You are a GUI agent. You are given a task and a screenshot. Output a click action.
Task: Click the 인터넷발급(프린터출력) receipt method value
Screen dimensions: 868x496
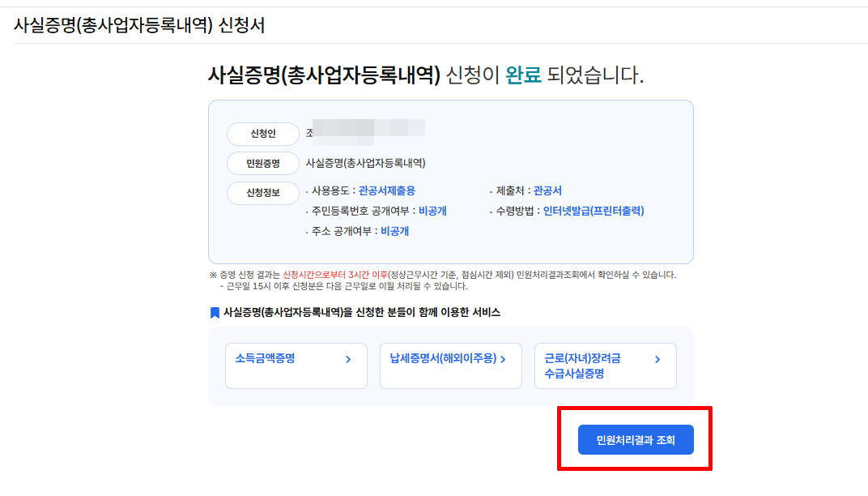coord(594,211)
